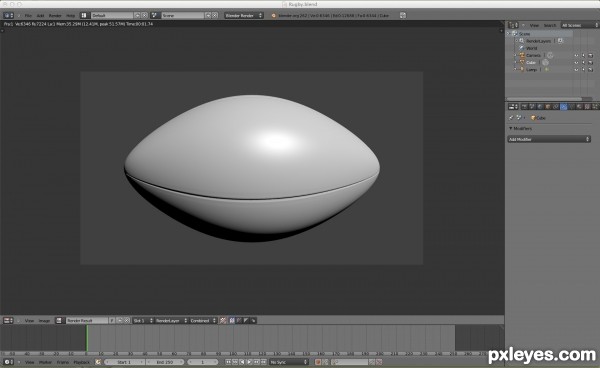The width and height of the screenshot is (600, 368).
Task: Select the Cube object in Outliner
Action: point(531,62)
